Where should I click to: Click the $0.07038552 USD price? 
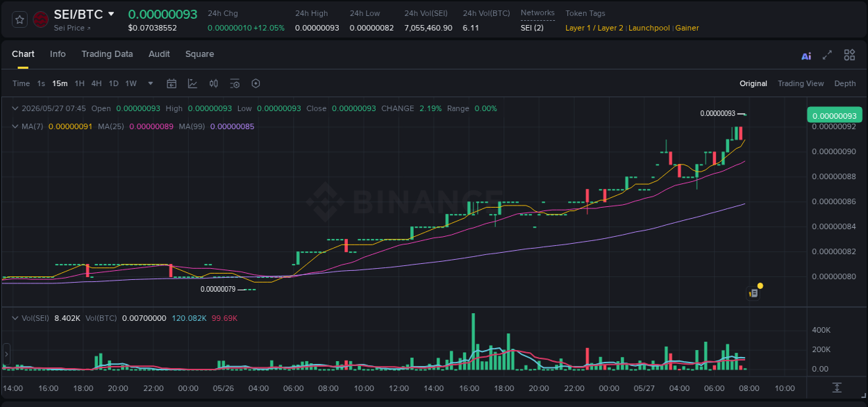[x=152, y=28]
